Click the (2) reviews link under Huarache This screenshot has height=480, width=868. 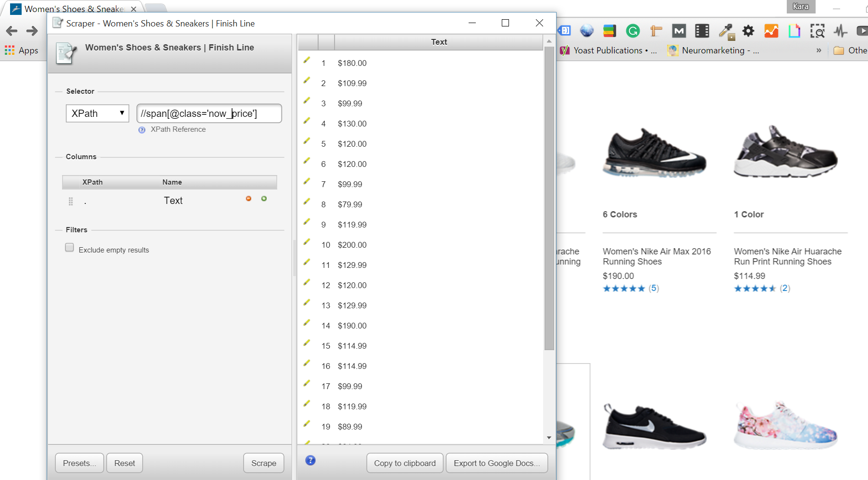click(785, 288)
